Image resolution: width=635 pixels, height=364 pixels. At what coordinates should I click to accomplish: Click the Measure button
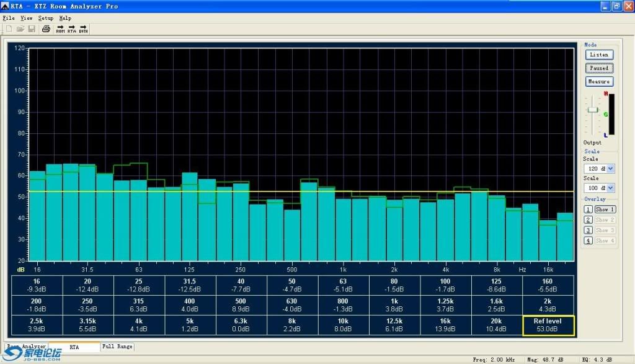point(600,81)
